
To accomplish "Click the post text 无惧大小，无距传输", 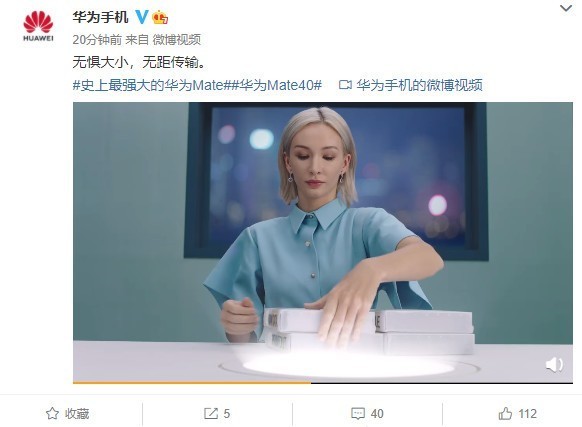I will pyautogui.click(x=139, y=62).
